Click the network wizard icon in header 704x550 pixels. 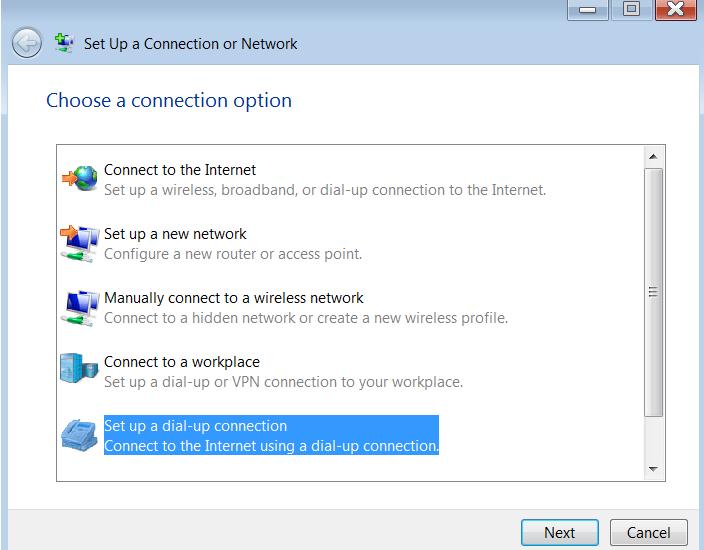pyautogui.click(x=64, y=43)
